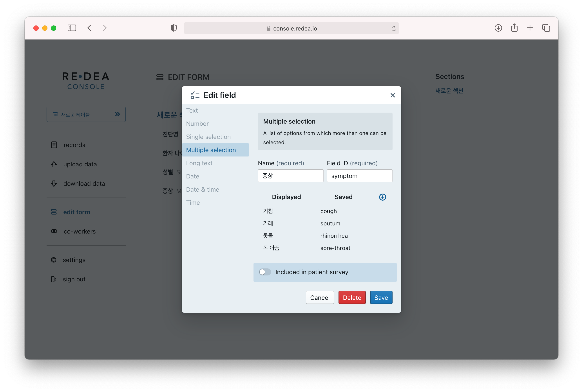The image size is (583, 392).
Task: Click the co-workers link icon
Action: 54,231
